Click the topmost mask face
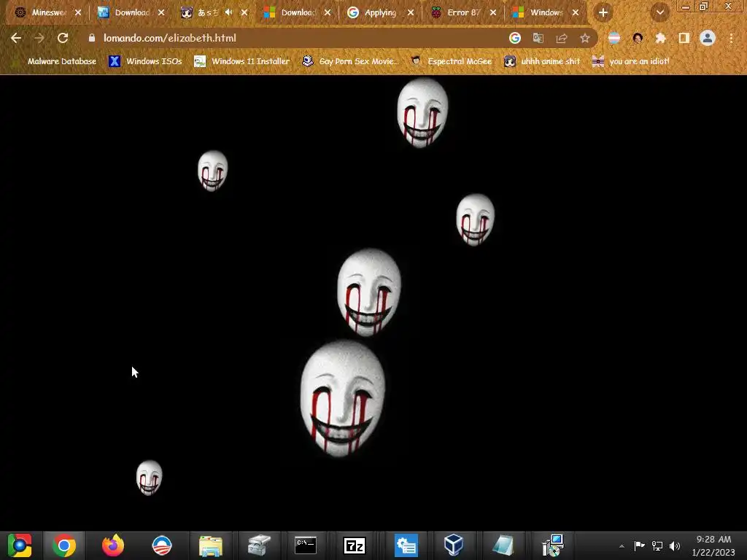Image resolution: width=747 pixels, height=560 pixels. point(422,113)
